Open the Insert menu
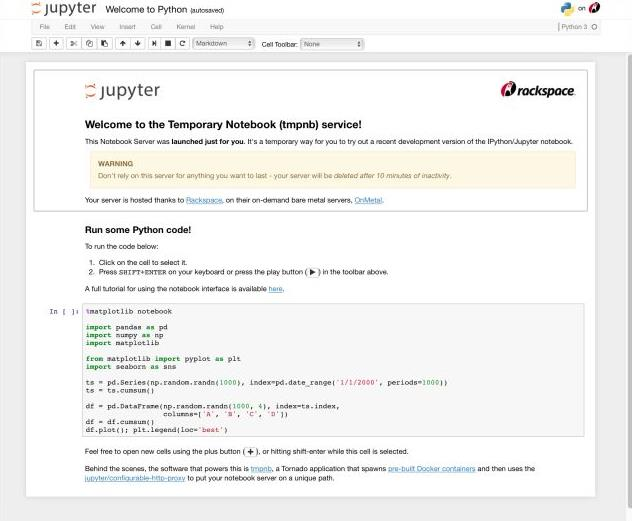 click(127, 27)
